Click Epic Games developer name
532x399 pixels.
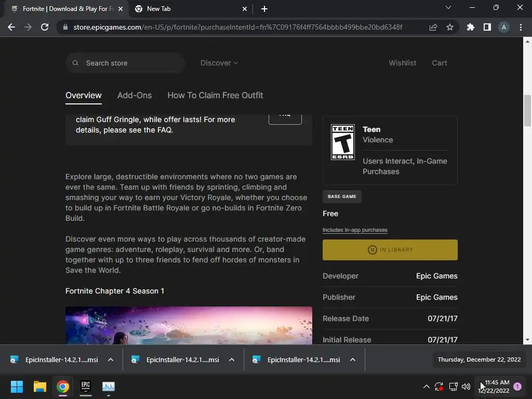click(x=436, y=276)
